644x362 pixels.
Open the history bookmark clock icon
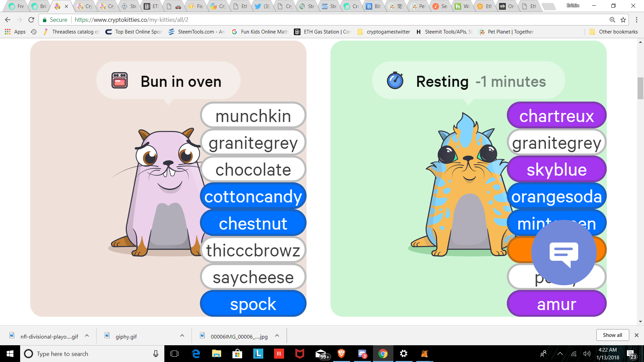(x=34, y=32)
